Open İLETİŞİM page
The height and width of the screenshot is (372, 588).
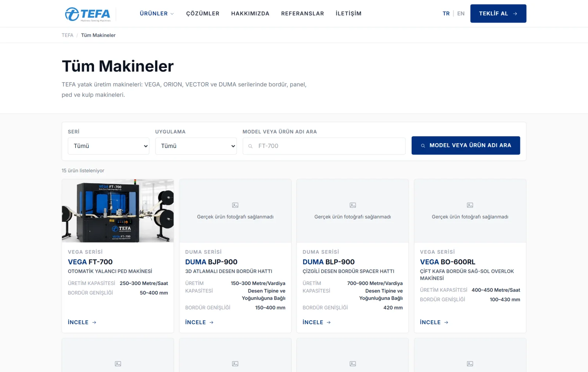click(348, 14)
